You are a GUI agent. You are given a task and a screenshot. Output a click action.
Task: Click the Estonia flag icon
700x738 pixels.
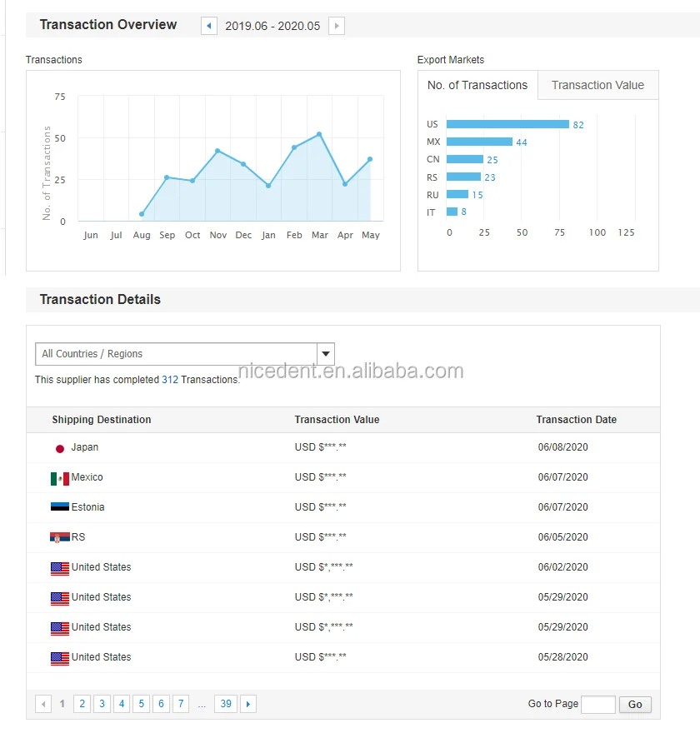[59, 507]
